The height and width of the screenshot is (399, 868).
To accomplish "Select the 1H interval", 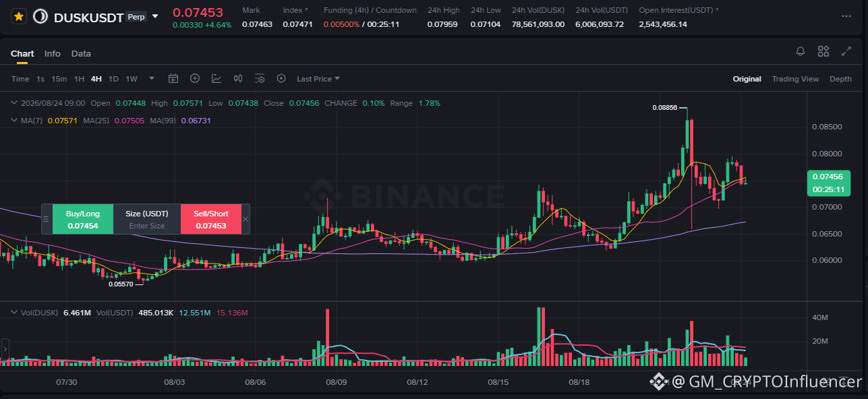I will [79, 79].
